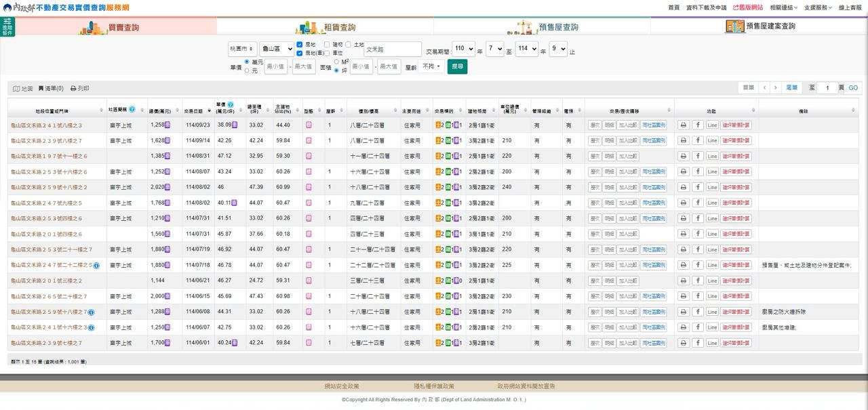Click the 進階條件 advanced filter icon
This screenshot has width=868, height=410.
[7, 27]
